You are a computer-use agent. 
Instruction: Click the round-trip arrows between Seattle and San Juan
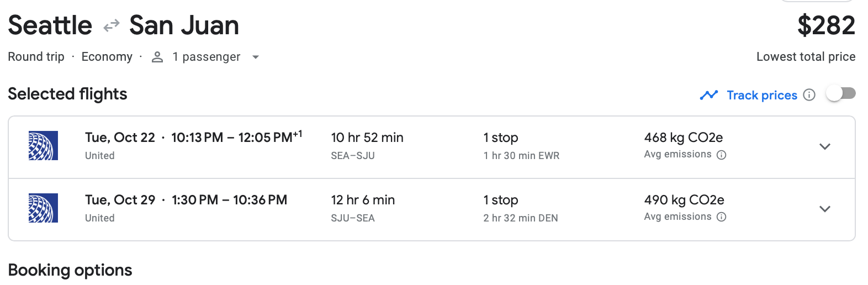pos(112,25)
